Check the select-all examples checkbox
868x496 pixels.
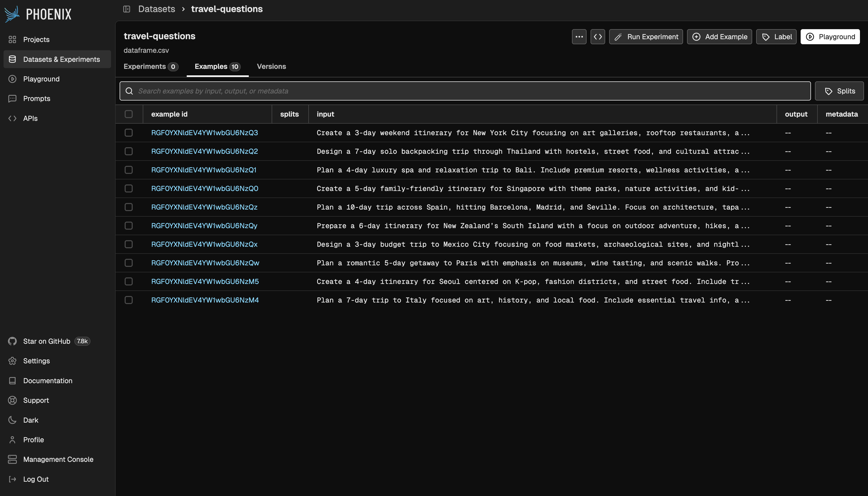pos(128,114)
